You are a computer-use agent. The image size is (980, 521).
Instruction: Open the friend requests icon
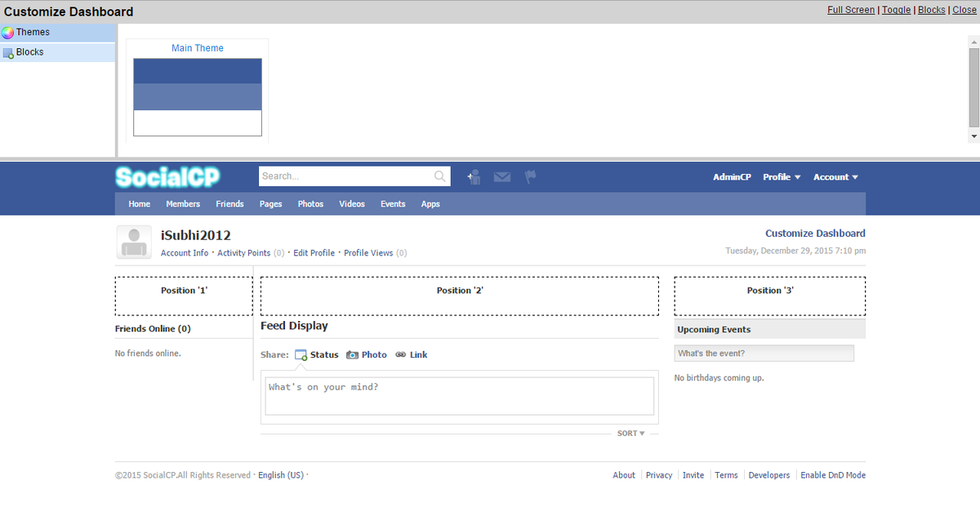[474, 176]
